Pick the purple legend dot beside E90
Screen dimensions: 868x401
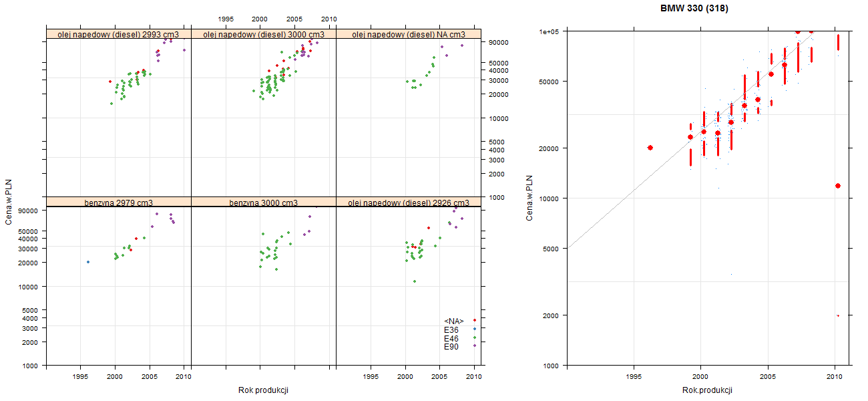474,346
